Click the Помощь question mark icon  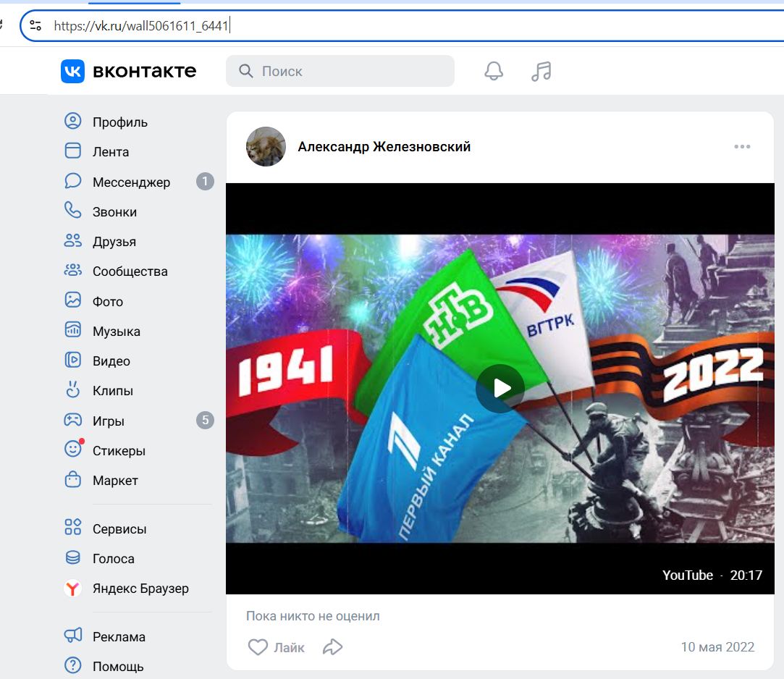click(x=73, y=665)
